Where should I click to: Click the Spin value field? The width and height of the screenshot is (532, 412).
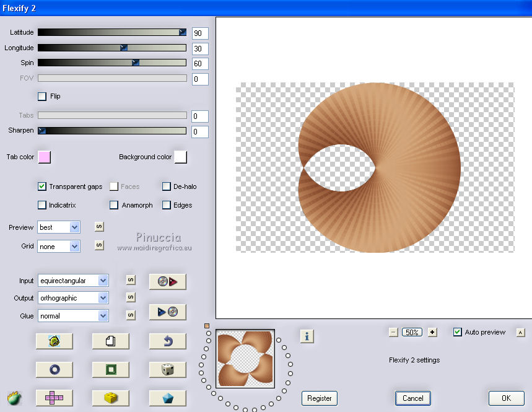(200, 63)
